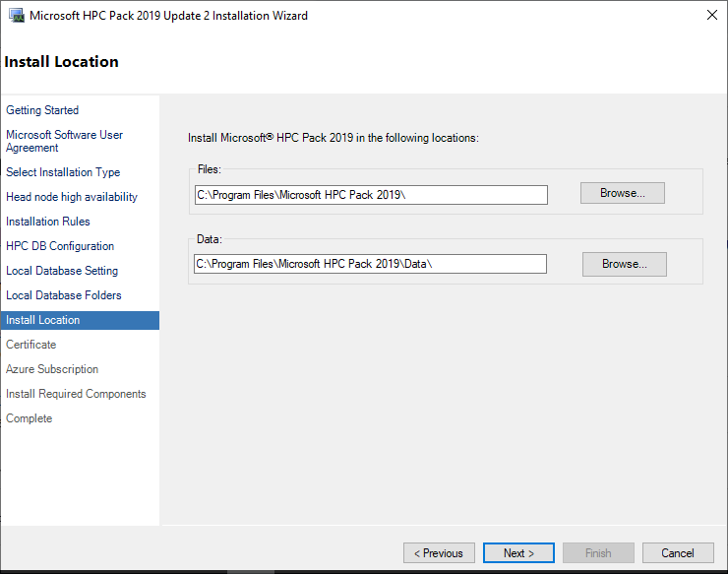Click the Files group label

pos(209,169)
